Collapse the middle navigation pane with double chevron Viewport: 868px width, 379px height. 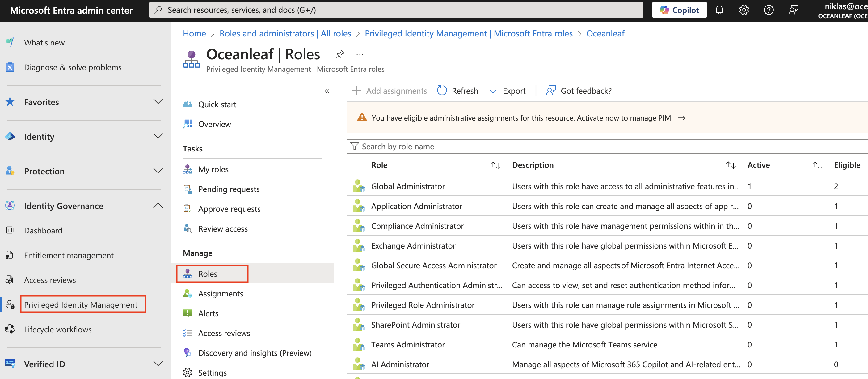pyautogui.click(x=326, y=91)
